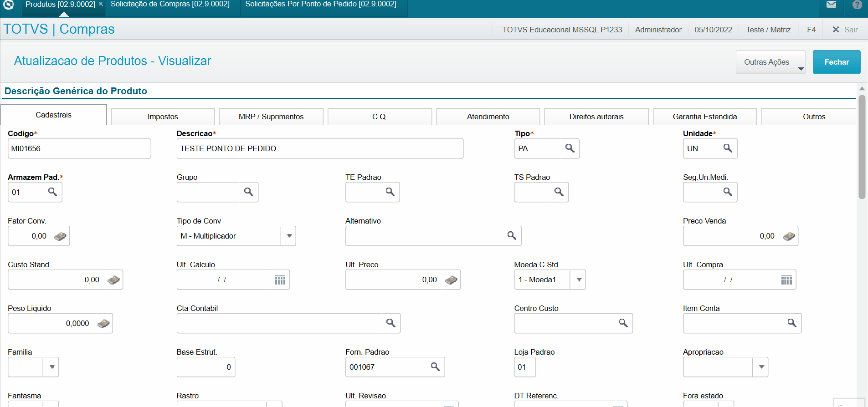Open the Unidade field lookup magnifier

click(x=728, y=148)
